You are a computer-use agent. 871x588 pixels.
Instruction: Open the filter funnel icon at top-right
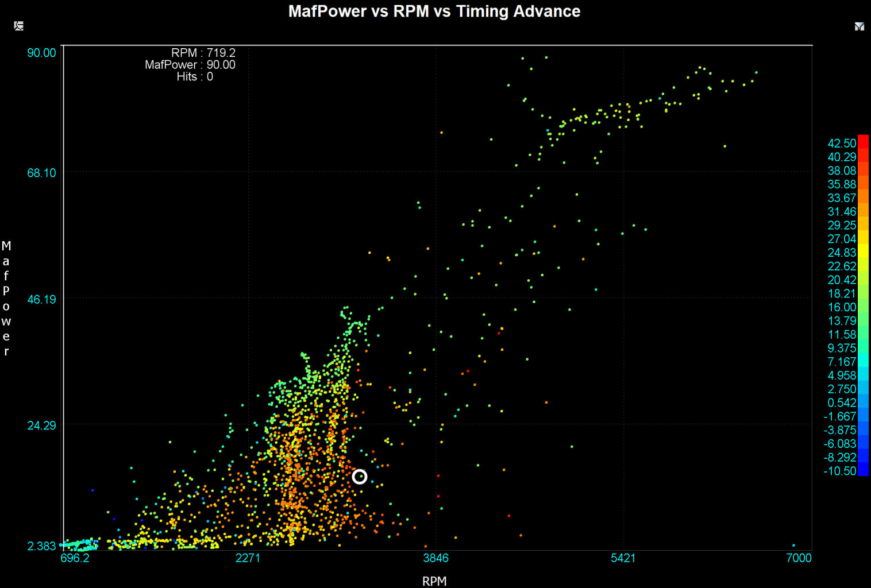coord(859,26)
